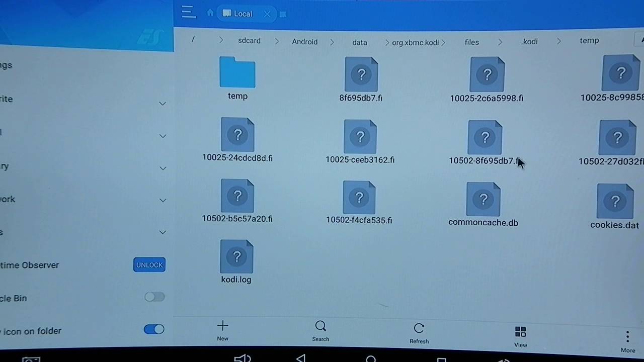Click the UNLOCK button
This screenshot has height=362, width=644.
coord(149,265)
